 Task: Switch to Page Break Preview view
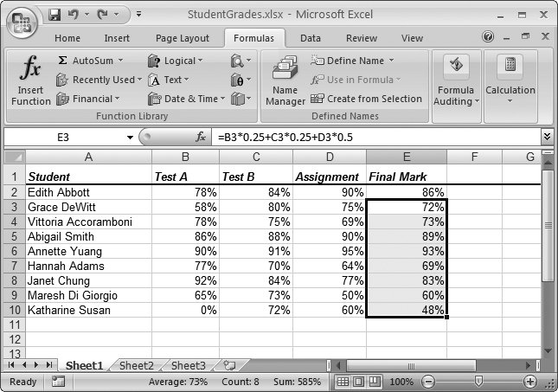(375, 382)
